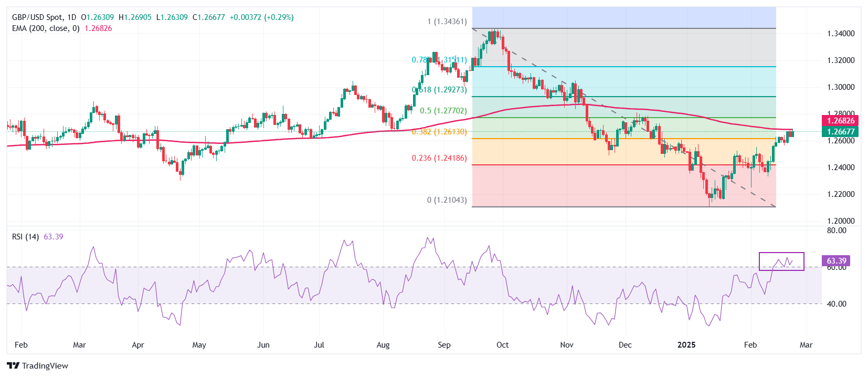Click the Sep label on time axis
This screenshot has height=377, width=868.
click(x=444, y=345)
